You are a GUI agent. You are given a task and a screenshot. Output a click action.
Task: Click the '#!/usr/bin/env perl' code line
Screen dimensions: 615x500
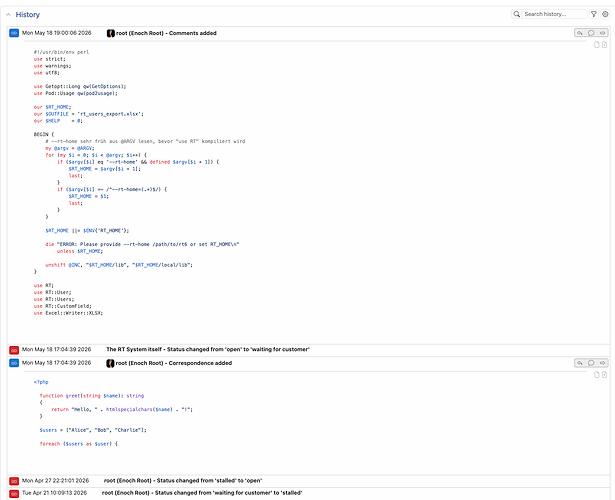[x=61, y=52]
